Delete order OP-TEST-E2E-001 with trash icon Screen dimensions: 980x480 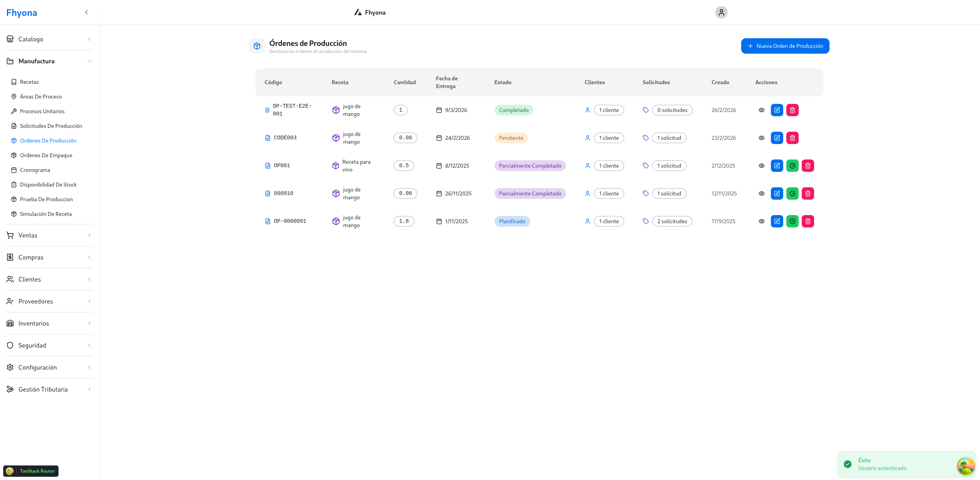coord(792,110)
